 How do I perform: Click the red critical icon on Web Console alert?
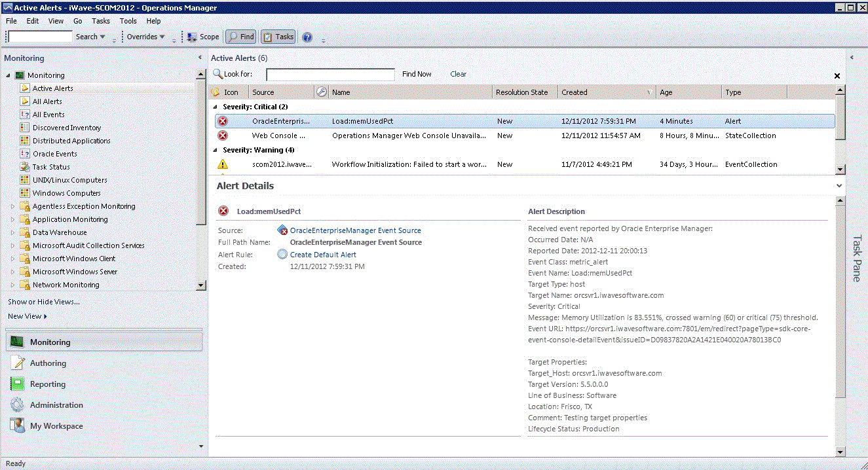tap(222, 136)
